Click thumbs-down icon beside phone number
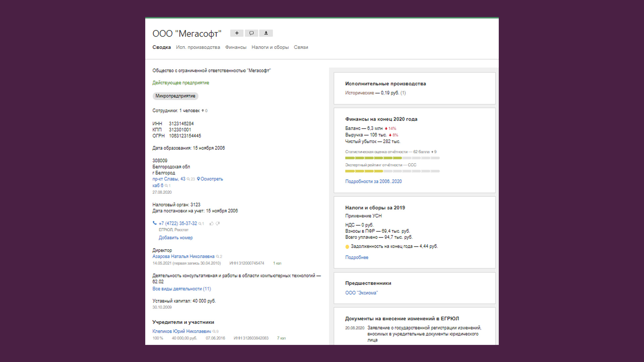Viewport: 644px width, 362px height. tap(218, 224)
